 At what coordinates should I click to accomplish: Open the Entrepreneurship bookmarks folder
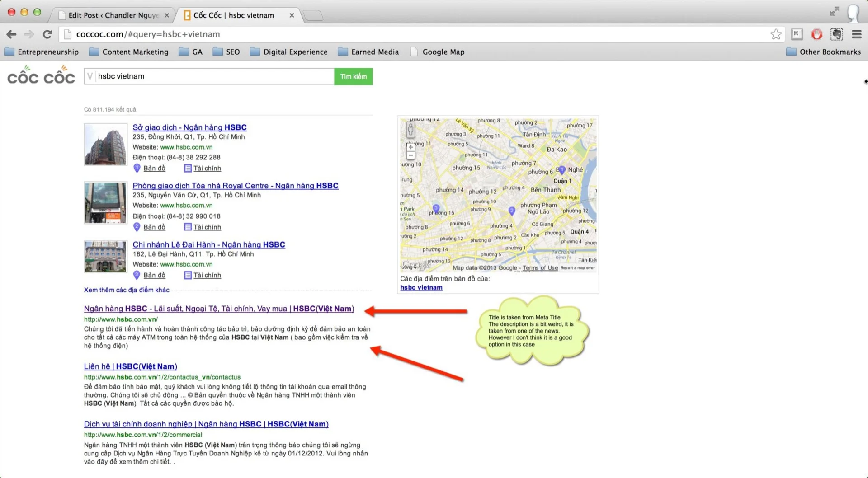(42, 52)
